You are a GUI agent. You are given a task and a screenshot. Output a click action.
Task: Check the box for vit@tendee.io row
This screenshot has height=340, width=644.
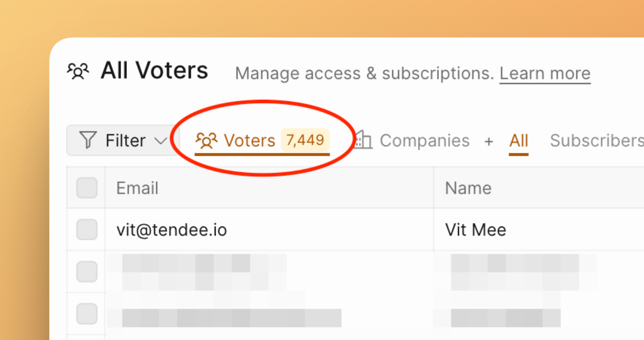(87, 230)
